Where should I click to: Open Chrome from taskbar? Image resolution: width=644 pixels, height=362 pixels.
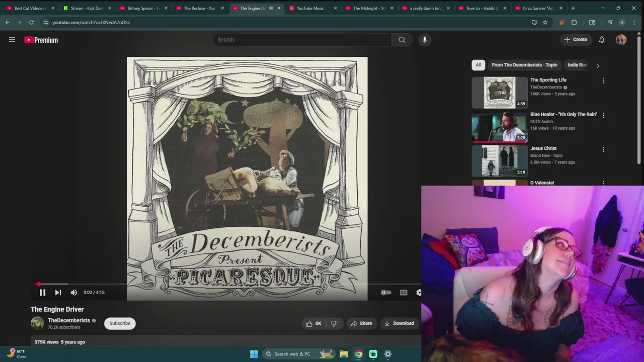pos(358,354)
